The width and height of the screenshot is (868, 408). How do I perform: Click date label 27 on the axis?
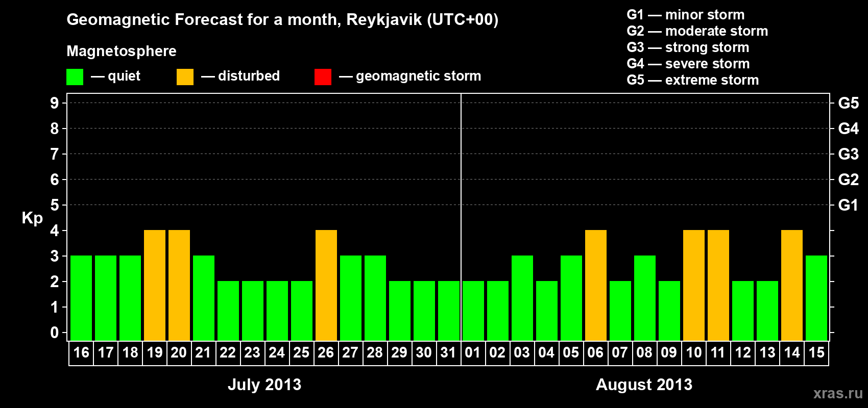point(351,352)
